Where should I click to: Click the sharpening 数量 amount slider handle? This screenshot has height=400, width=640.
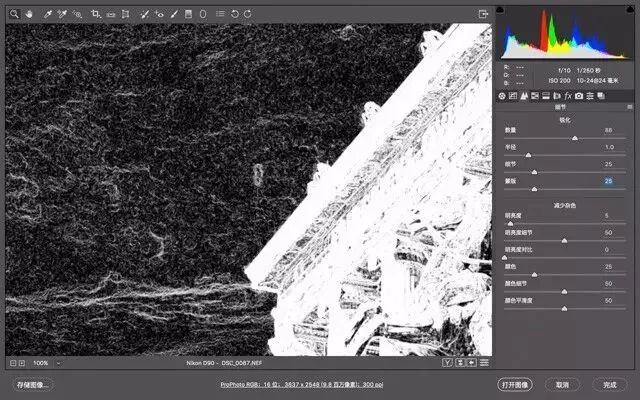coord(575,138)
